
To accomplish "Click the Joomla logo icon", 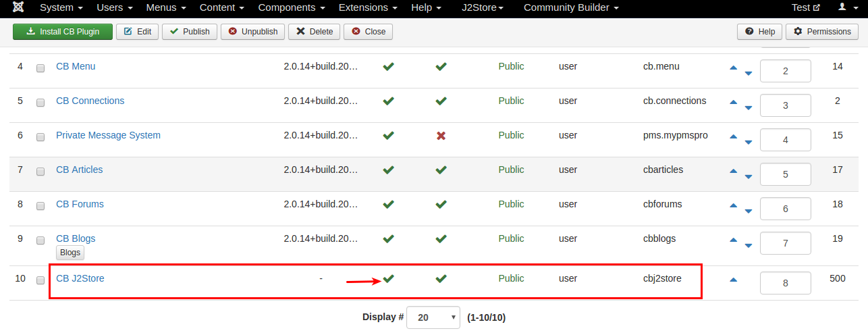I will click(x=18, y=7).
